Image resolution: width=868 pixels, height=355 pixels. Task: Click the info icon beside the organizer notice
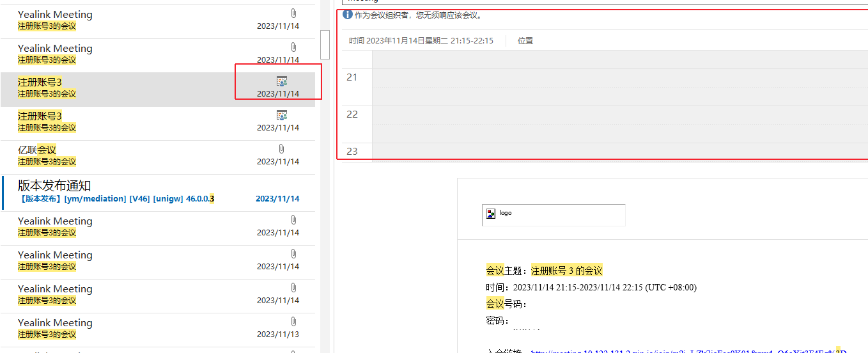(x=348, y=14)
